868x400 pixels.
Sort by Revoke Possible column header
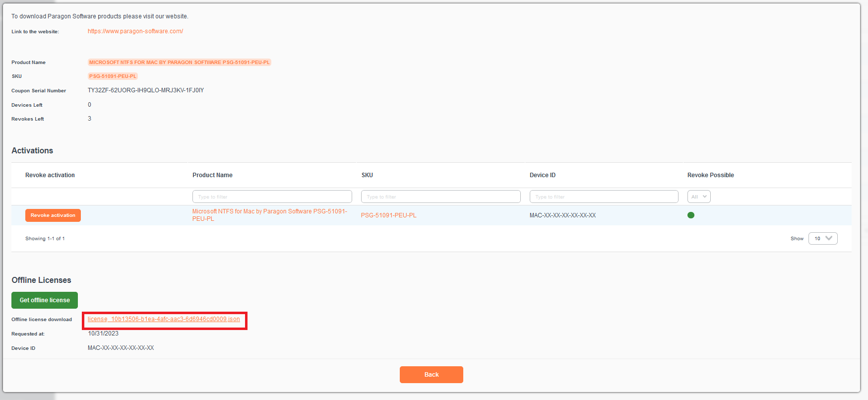click(x=710, y=175)
